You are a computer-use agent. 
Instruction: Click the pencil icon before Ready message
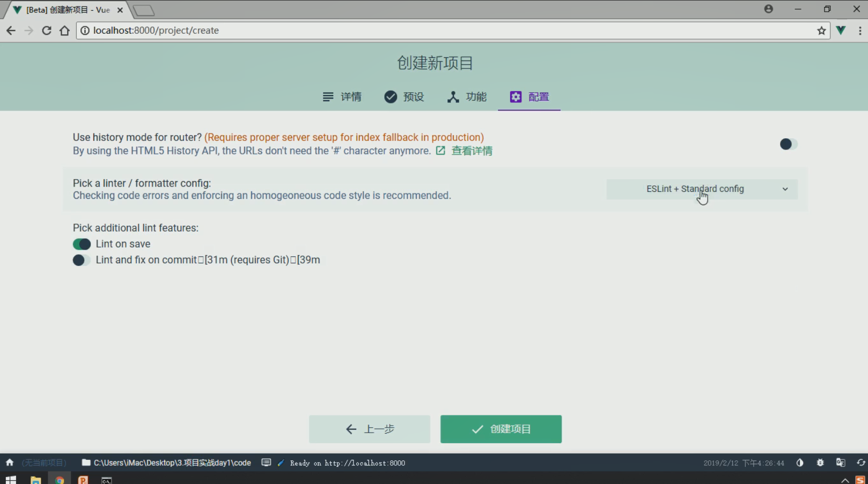click(x=281, y=463)
